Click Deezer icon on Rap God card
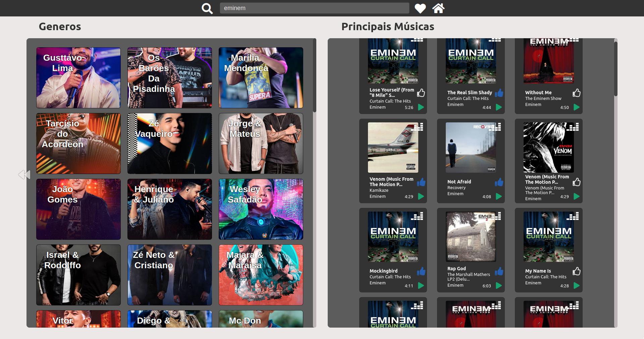Screen dimensions: 644x339 point(495,216)
